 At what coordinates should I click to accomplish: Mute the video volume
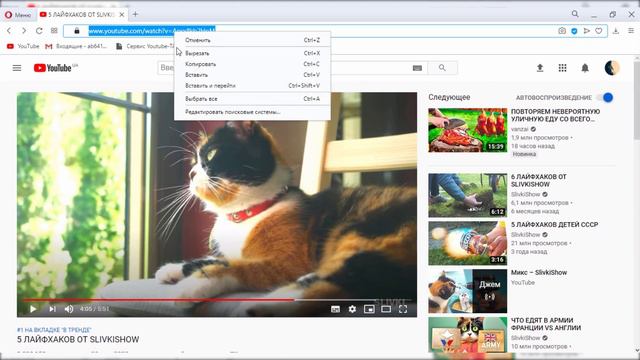pos(69,309)
